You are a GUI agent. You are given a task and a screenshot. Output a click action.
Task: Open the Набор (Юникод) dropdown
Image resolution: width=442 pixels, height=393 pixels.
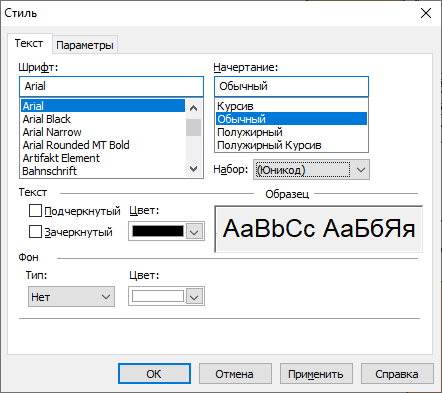tap(311, 170)
